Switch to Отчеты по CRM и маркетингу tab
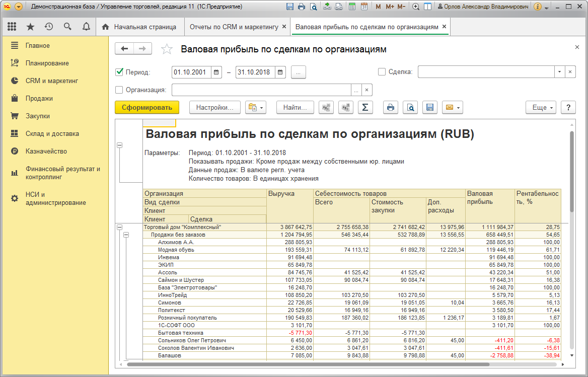588x377 pixels. click(x=234, y=27)
